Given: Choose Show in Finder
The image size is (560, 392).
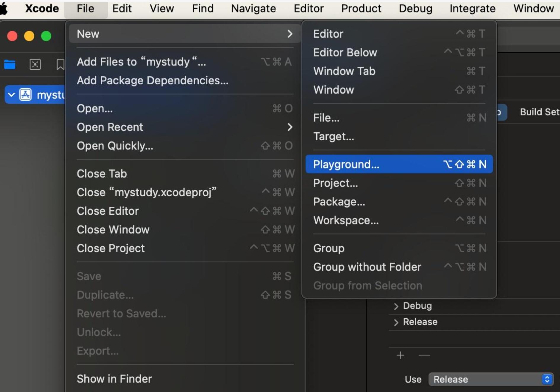Looking at the screenshot, I should [185, 379].
